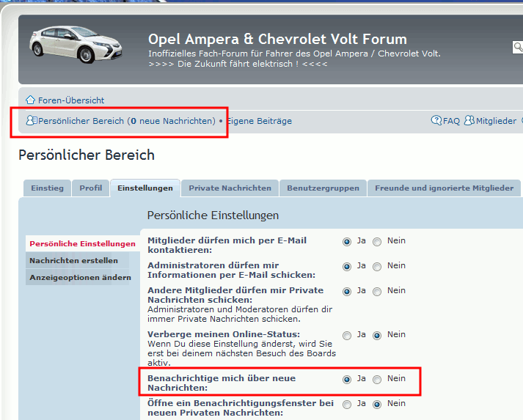Click the home icon beside Foren-Übersicht

(x=30, y=100)
